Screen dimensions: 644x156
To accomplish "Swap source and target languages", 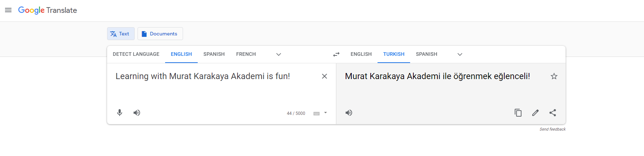I will click(336, 54).
